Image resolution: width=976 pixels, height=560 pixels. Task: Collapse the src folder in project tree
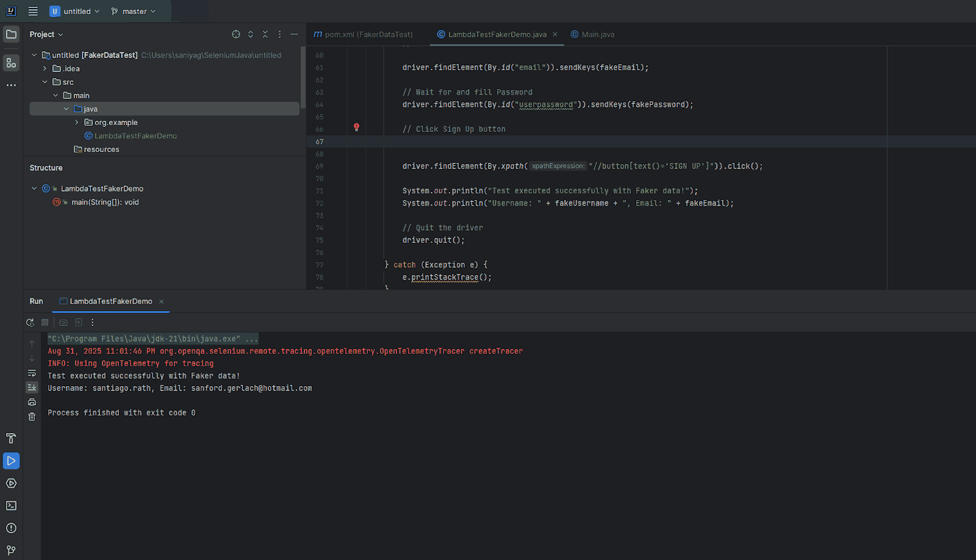point(45,82)
